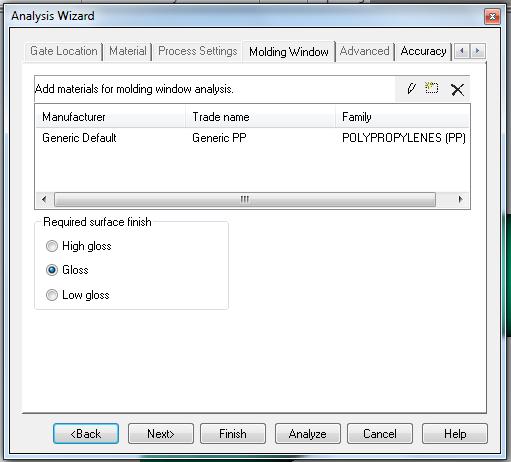Click the list scroll right arrow

[x=460, y=199]
